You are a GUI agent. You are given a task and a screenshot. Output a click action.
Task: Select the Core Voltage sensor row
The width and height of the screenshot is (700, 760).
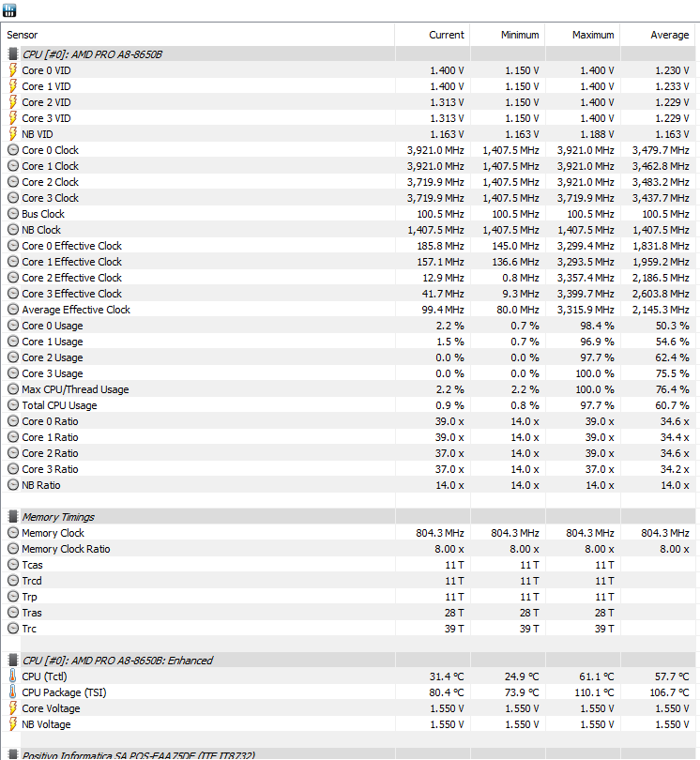(x=348, y=708)
